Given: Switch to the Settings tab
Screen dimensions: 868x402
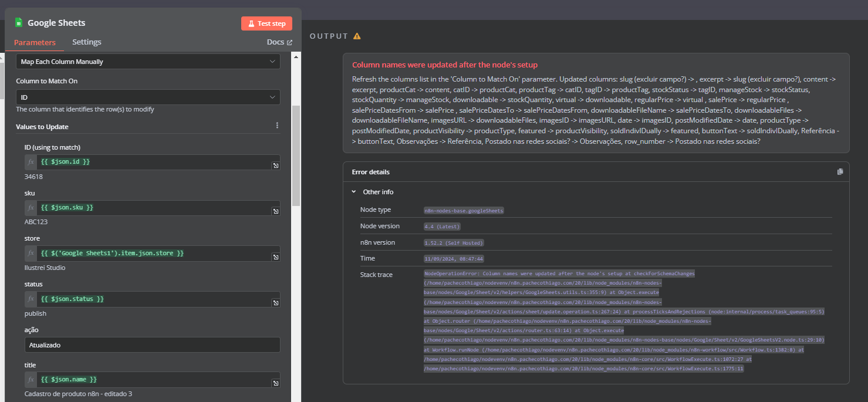Looking at the screenshot, I should coord(87,42).
